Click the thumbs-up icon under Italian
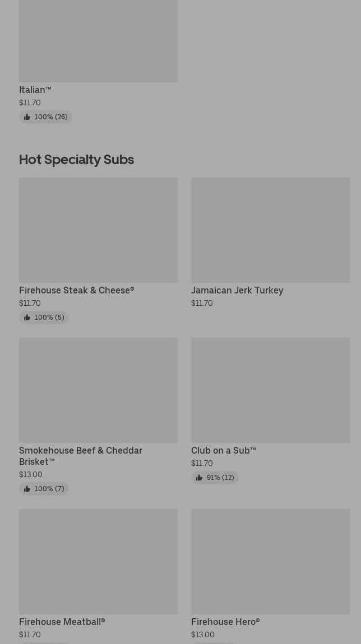Screen dimensions: 361x644 tap(27, 117)
